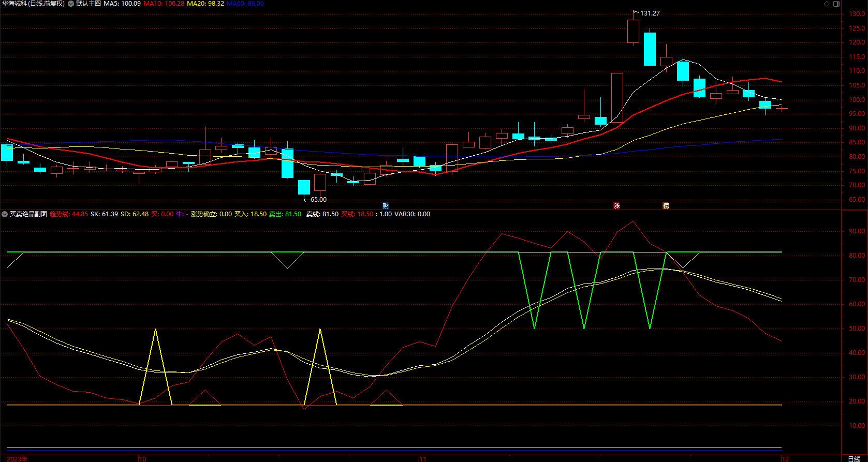Click the SD: 62.48 indicator value
The image size is (868, 462).
[x=135, y=214]
